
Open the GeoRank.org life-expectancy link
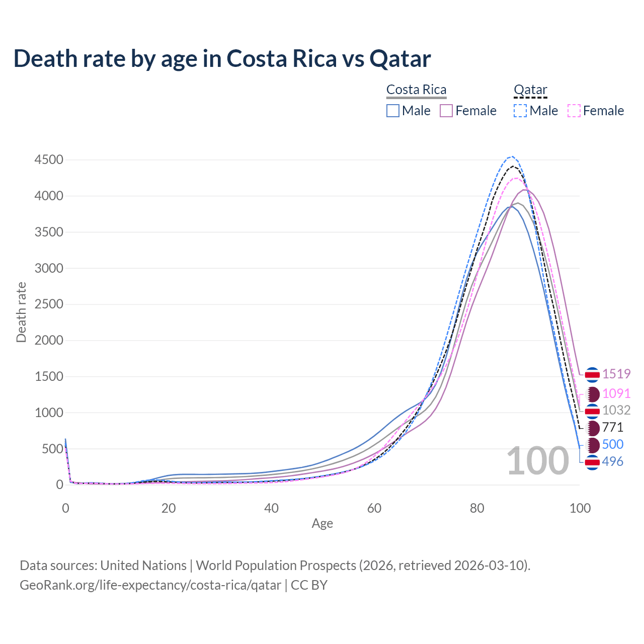(x=150, y=585)
